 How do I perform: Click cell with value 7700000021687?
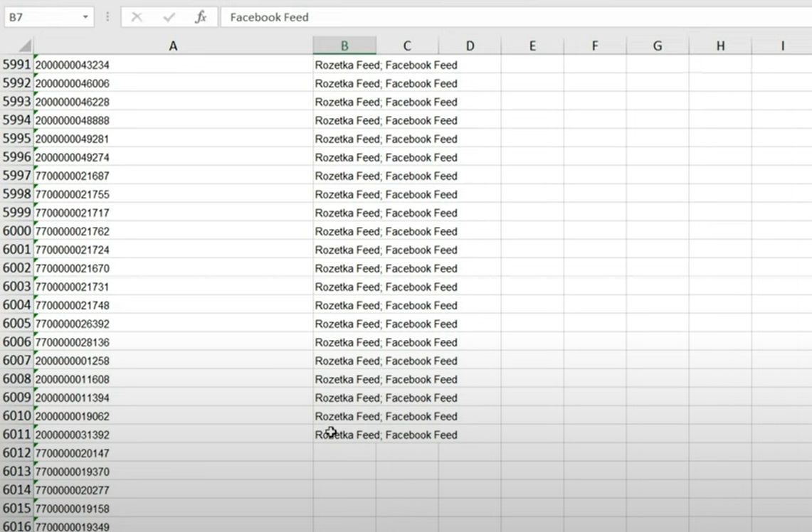pyautogui.click(x=174, y=176)
